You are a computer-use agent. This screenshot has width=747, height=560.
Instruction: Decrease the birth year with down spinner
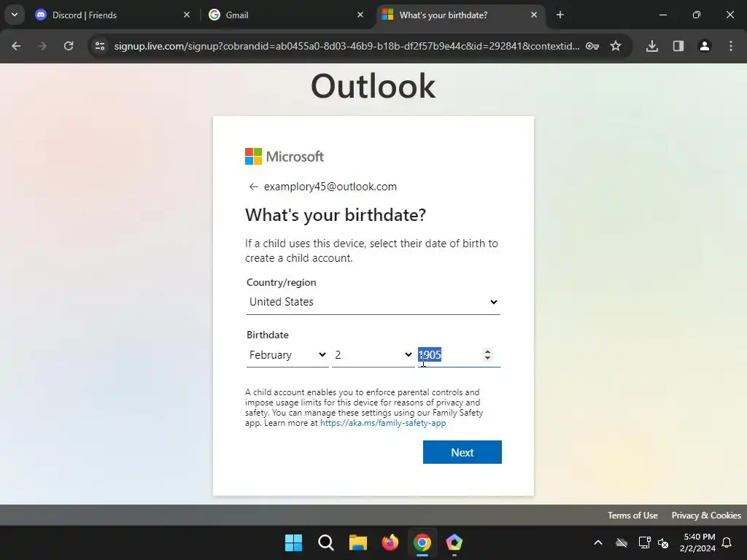tap(487, 357)
